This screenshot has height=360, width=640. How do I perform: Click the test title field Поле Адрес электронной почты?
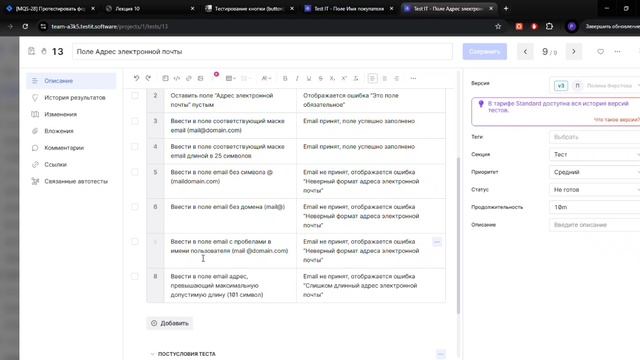[x=262, y=52]
